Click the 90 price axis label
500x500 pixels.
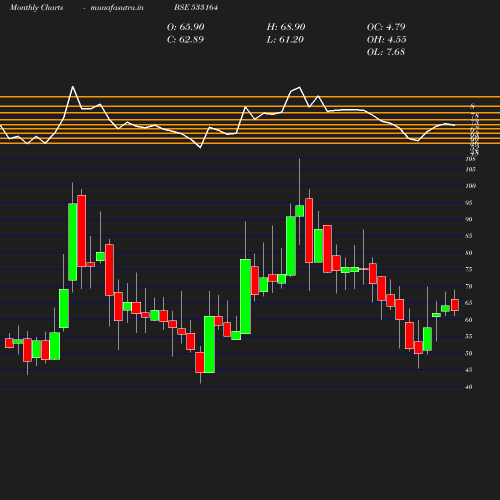[x=469, y=219]
